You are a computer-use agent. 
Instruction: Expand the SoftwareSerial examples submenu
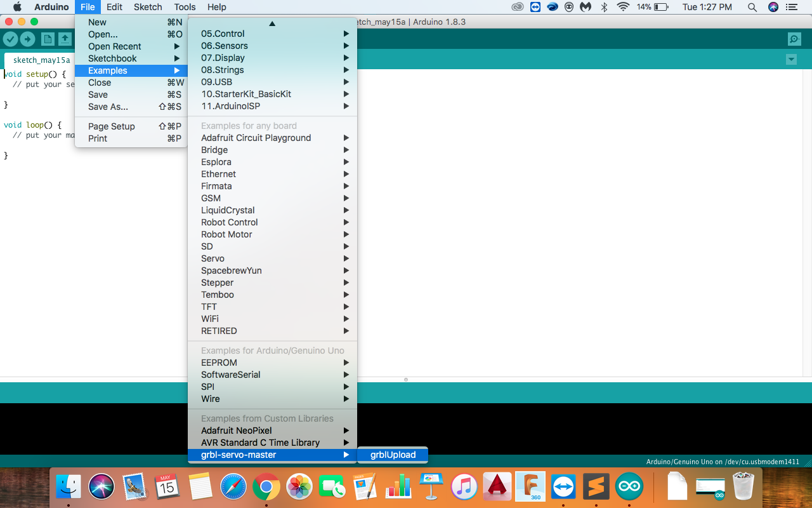272,375
